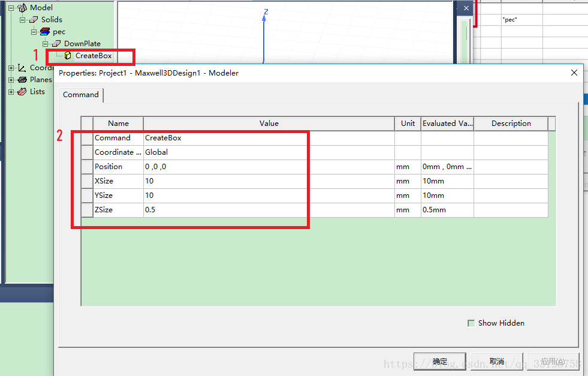
Task: Expand the Planes tree node
Action: point(11,80)
